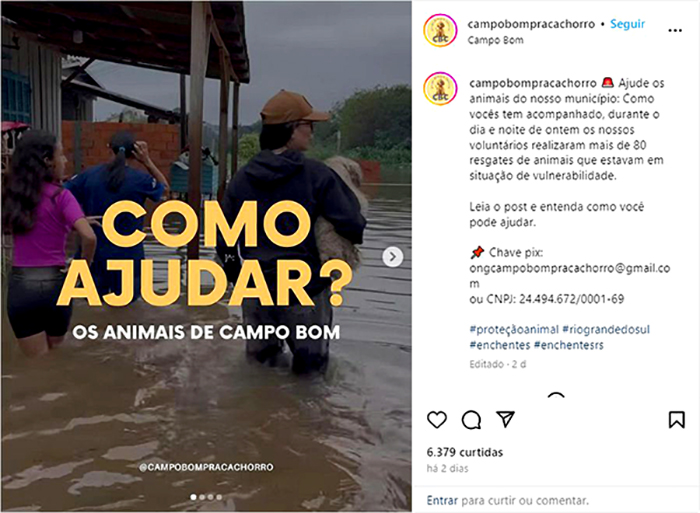The width and height of the screenshot is (700, 513).
Task: Save post with the bookmark icon
Action: pyautogui.click(x=676, y=420)
